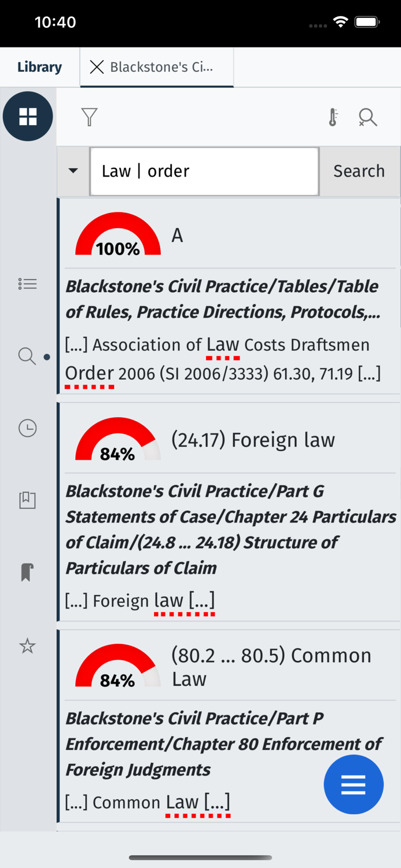The height and width of the screenshot is (868, 401).
Task: Expand the search type dropdown arrow
Action: [73, 171]
